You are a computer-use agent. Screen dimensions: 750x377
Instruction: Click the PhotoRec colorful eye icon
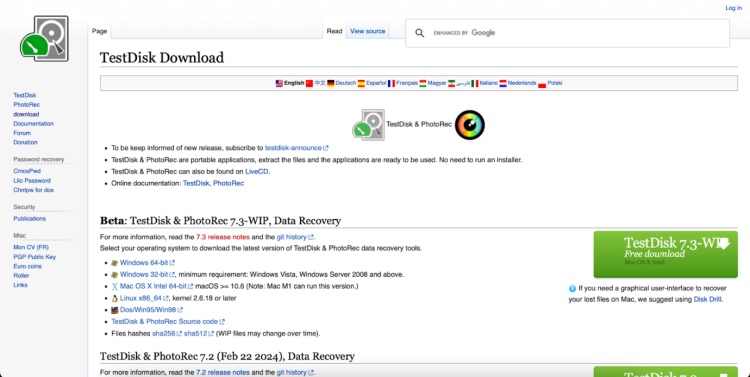click(x=469, y=125)
